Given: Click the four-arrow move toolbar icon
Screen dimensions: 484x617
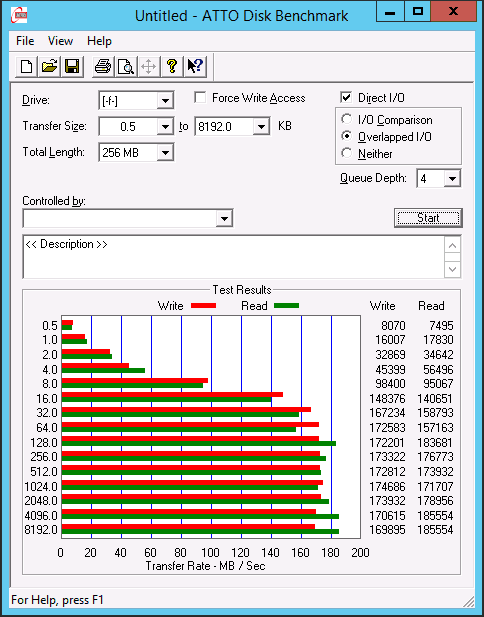Looking at the screenshot, I should tap(149, 66).
